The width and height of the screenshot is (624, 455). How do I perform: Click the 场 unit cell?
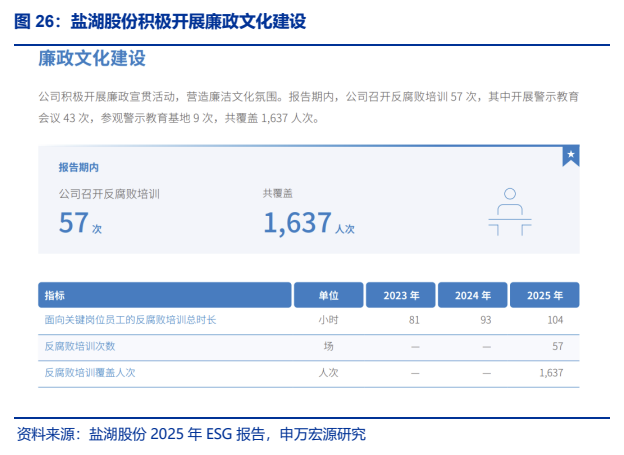(328, 346)
